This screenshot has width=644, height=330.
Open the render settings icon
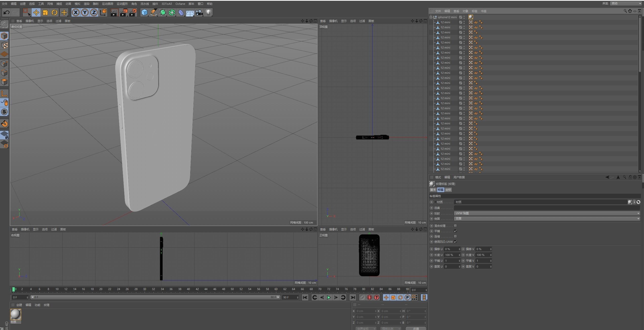[133, 12]
